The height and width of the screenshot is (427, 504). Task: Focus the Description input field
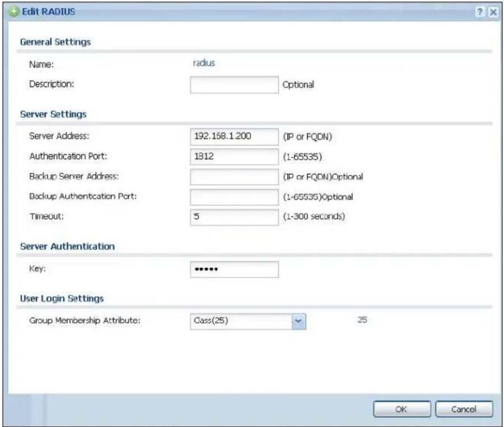tap(234, 85)
